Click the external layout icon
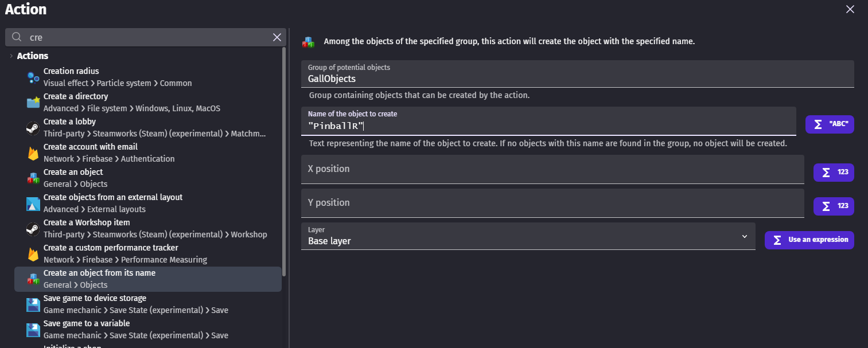 33,204
